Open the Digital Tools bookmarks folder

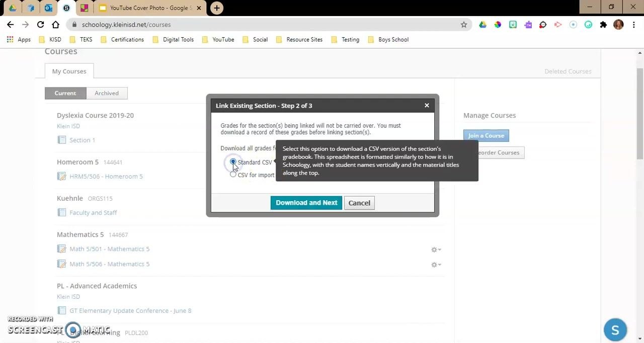tap(173, 39)
